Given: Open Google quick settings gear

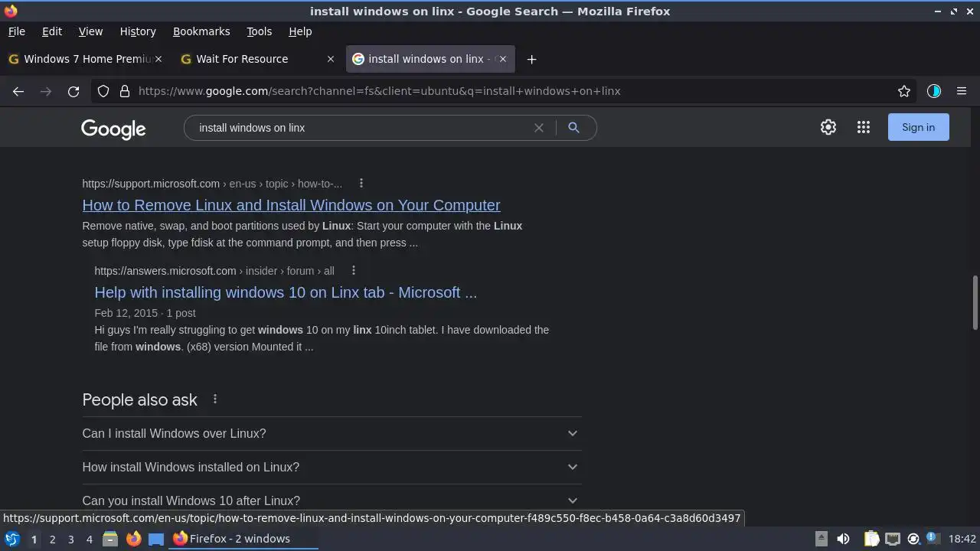Looking at the screenshot, I should 828,127.
